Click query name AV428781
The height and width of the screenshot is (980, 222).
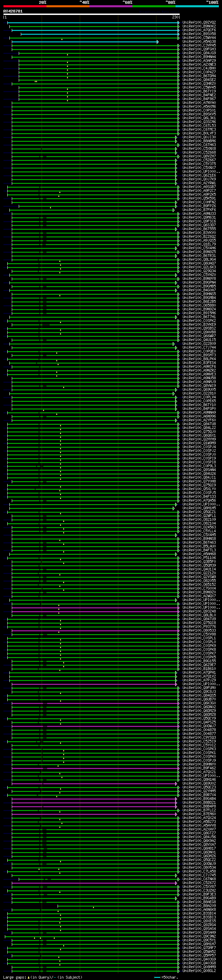(13, 11)
